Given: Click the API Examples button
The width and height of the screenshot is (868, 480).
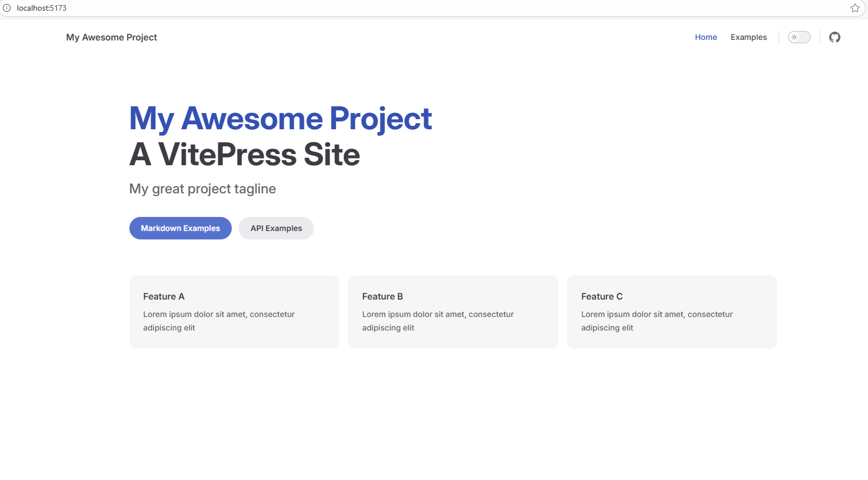Looking at the screenshot, I should [276, 228].
